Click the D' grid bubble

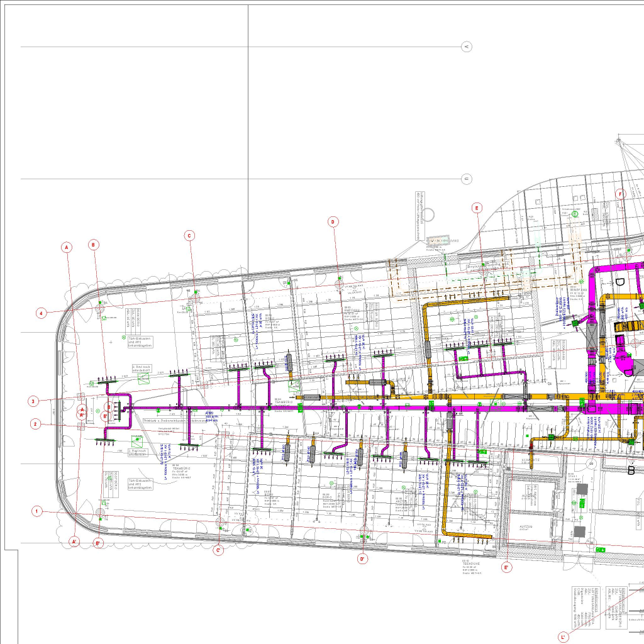click(363, 558)
